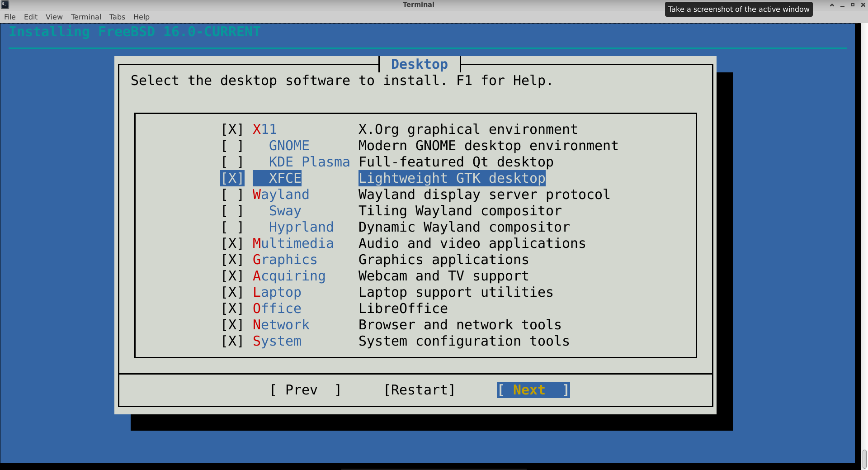Viewport: 868px width, 470px height.
Task: Click 'Full-featured Qt desktop' description
Action: point(456,162)
